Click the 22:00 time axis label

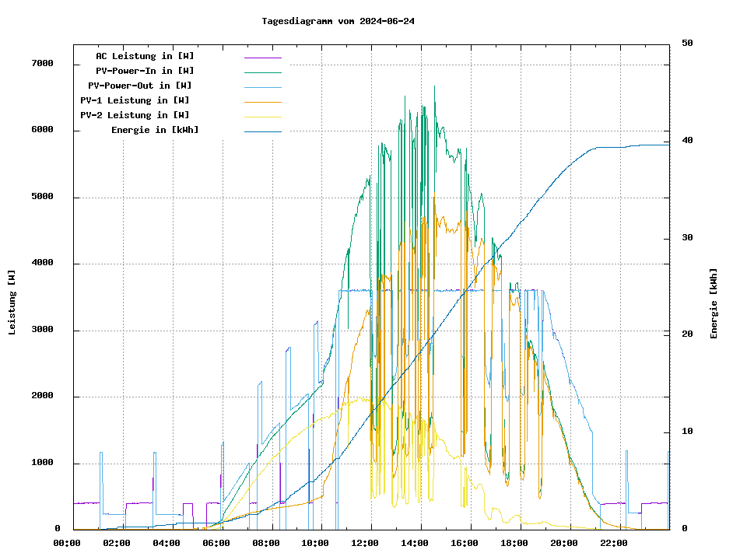click(x=614, y=543)
